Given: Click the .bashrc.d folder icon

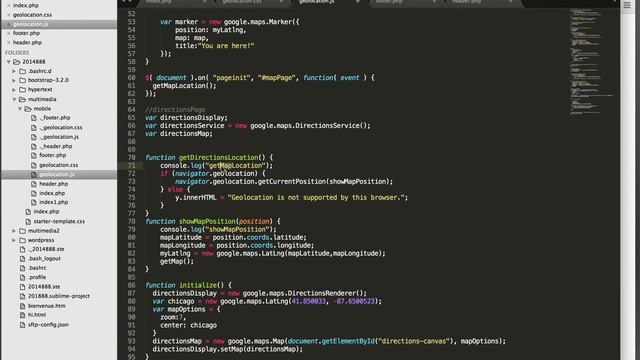Looking at the screenshot, I should point(22,71).
